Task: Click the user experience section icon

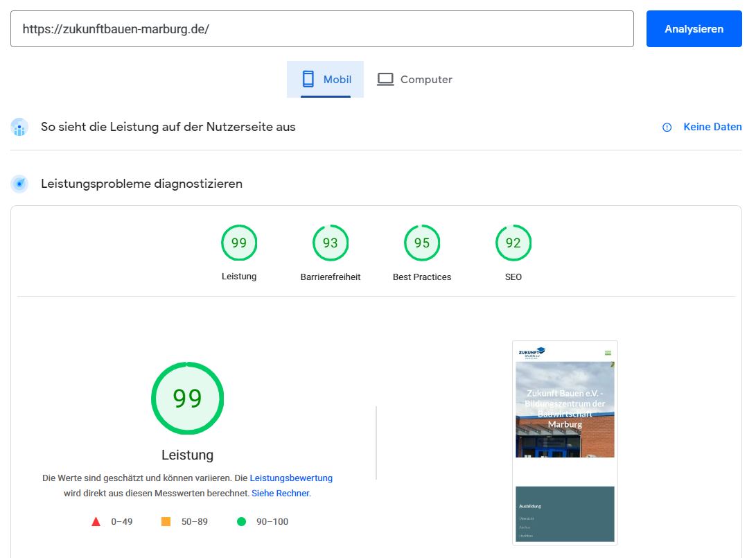Action: pos(19,128)
